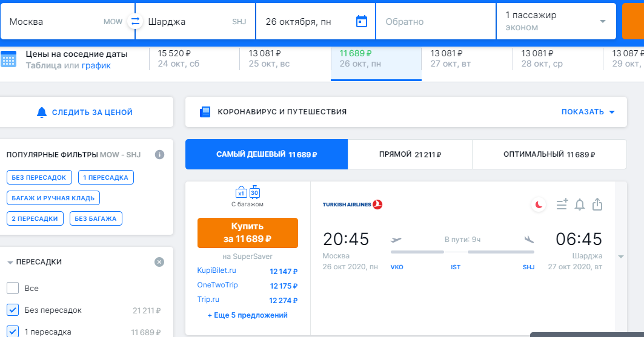Apply 'Без пересадок' popular filter
The width and height of the screenshot is (644, 337).
39,177
